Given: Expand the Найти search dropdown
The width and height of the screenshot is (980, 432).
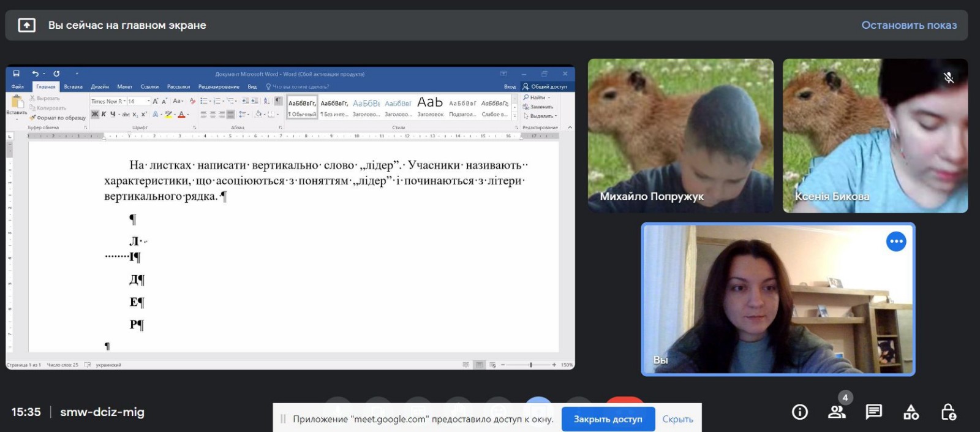Looking at the screenshot, I should click(x=549, y=97).
